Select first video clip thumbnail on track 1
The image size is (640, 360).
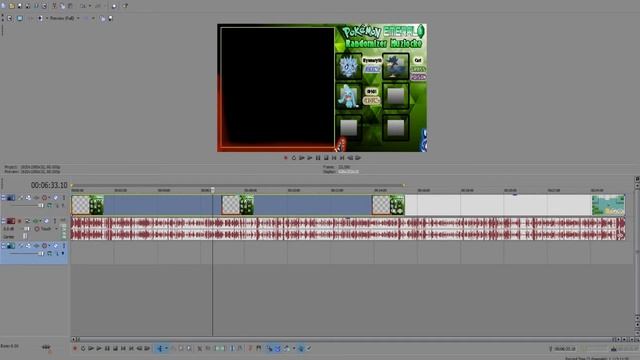tap(87, 204)
